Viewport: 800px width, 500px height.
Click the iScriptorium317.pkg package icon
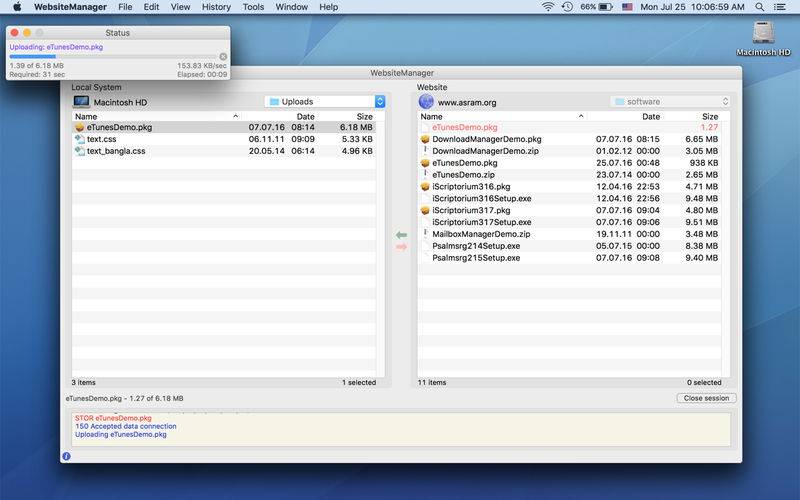[425, 210]
